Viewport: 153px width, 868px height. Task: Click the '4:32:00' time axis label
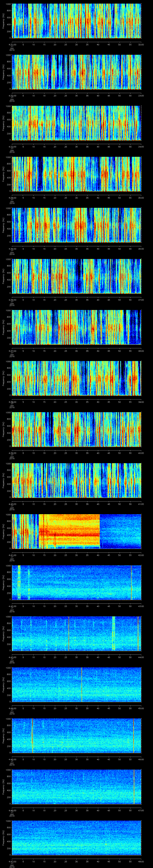click(12, 96)
